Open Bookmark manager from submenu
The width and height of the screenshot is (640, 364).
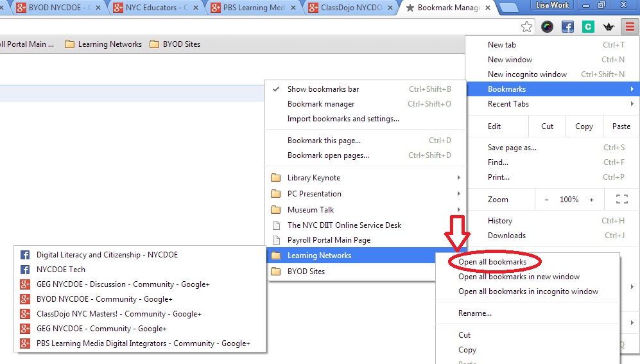[x=366, y=104]
